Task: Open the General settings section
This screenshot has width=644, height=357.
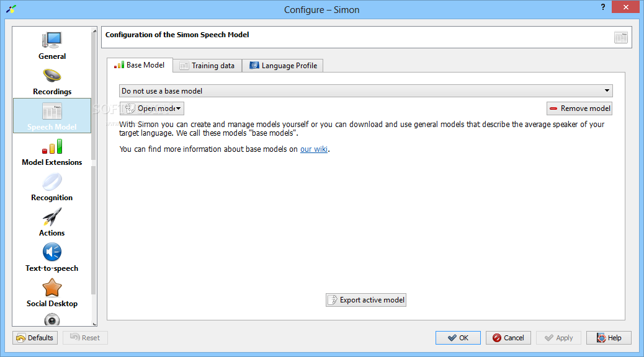Action: tap(51, 45)
